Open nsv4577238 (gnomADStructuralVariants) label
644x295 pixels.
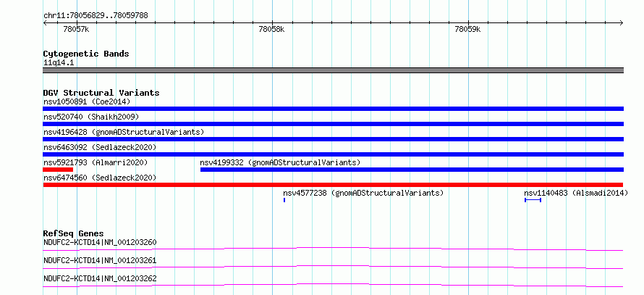363,193
